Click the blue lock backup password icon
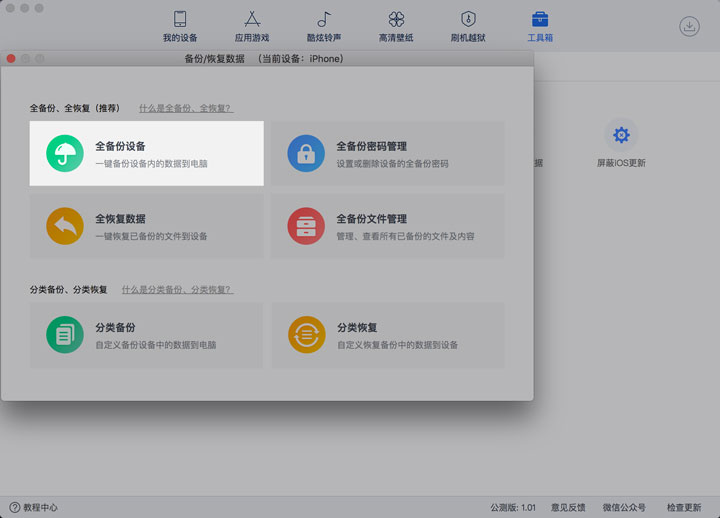 pyautogui.click(x=306, y=154)
